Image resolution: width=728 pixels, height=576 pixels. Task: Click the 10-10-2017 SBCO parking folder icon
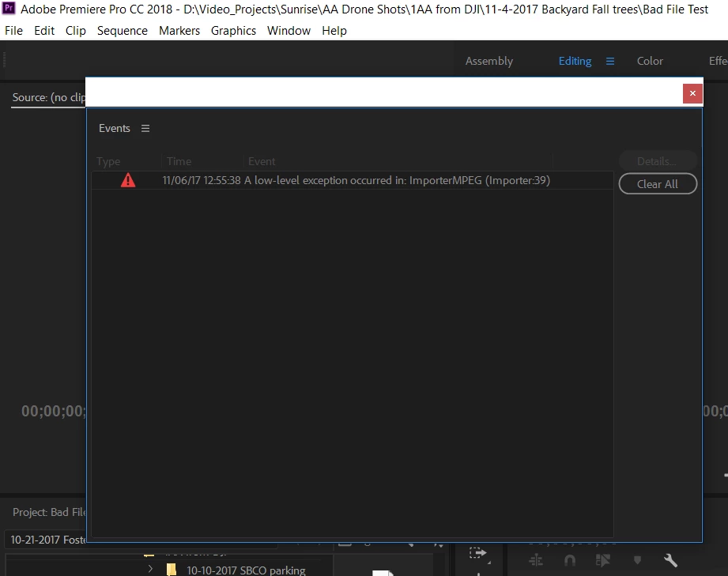pos(172,570)
